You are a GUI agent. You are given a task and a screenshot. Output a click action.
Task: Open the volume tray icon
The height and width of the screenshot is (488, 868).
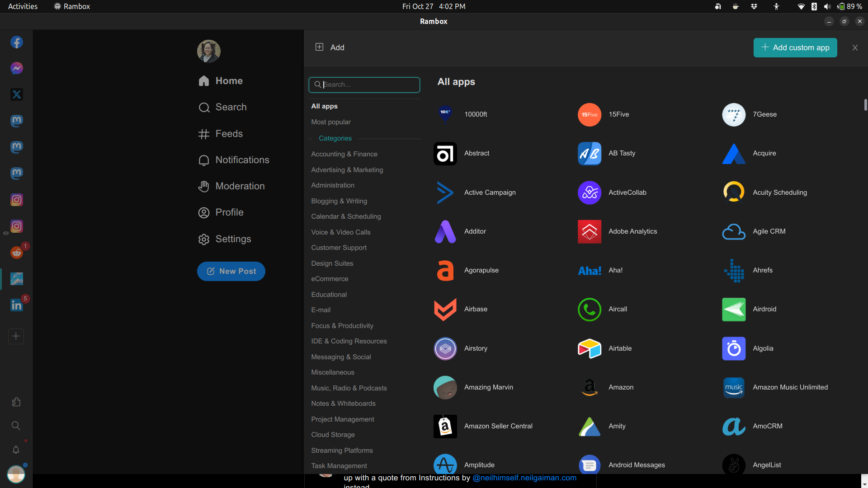tap(827, 6)
